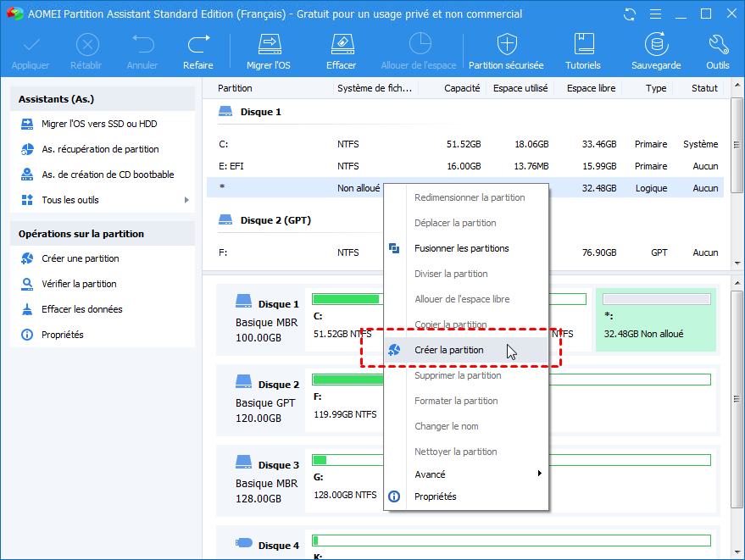This screenshot has width=745, height=560.
Task: Open the Tutoriels book icon
Action: pyautogui.click(x=583, y=44)
